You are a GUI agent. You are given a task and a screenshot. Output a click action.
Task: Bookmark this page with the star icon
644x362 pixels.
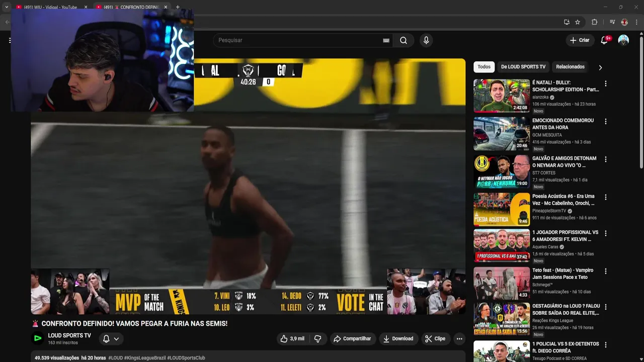pyautogui.click(x=578, y=22)
